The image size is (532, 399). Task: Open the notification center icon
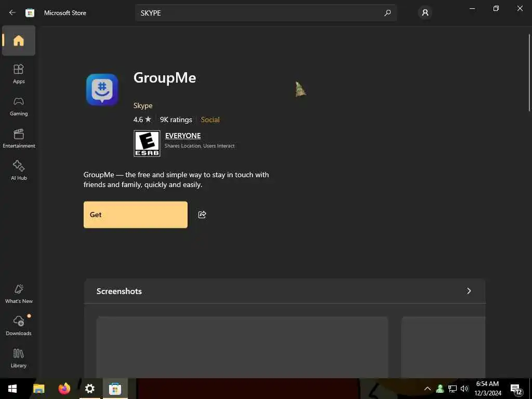coord(516,389)
